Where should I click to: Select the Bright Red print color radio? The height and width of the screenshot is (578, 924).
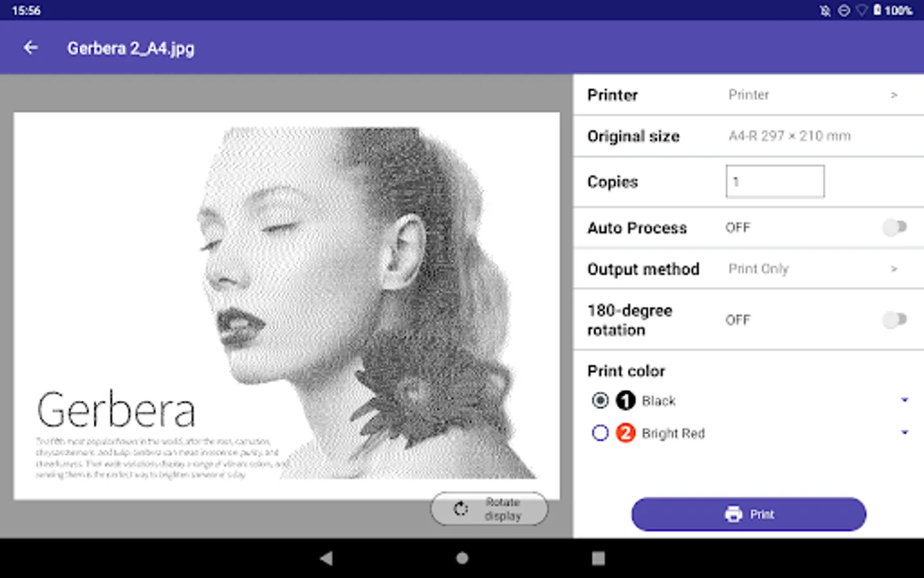coord(600,433)
